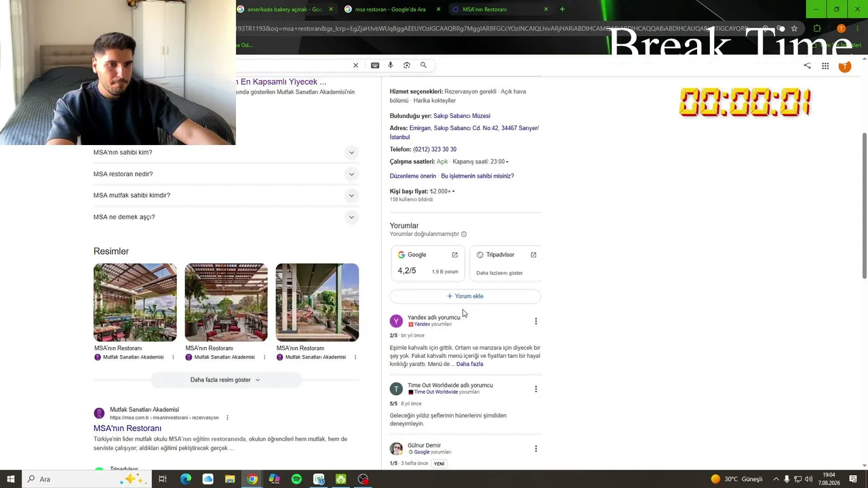Screen dimensions: 868x488
Task: Open options menu for first image source
Action: 173,357
